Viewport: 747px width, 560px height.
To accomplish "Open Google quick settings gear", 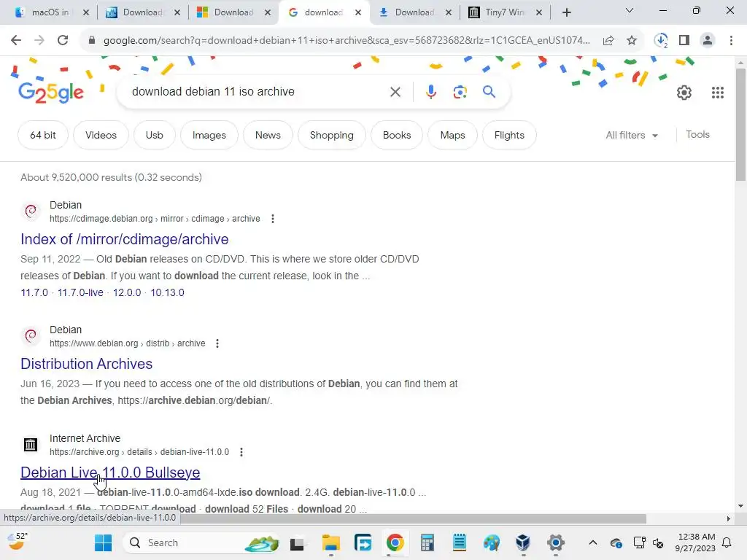I will pos(684,93).
